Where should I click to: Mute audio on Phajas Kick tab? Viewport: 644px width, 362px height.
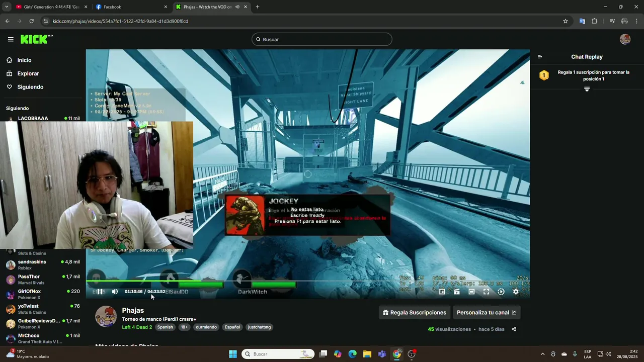(237, 7)
